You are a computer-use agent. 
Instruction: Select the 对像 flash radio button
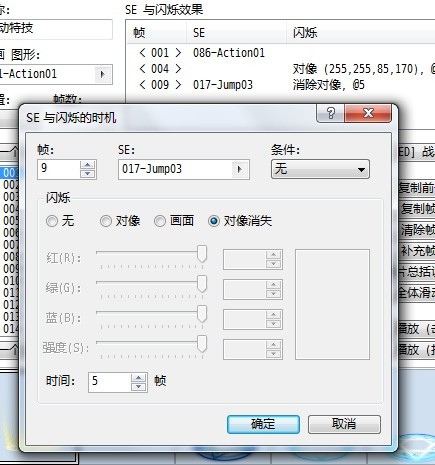click(106, 221)
